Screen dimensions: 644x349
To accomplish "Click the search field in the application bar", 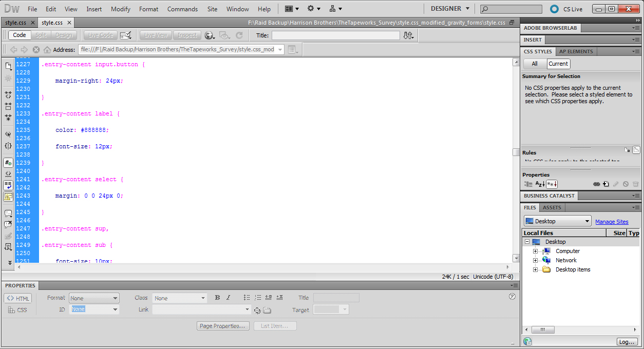I will 511,9.
